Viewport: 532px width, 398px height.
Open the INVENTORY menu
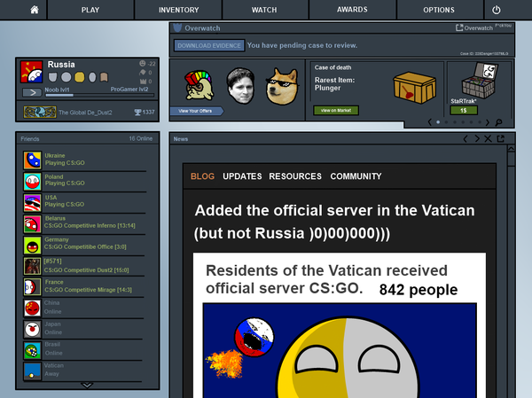point(178,10)
